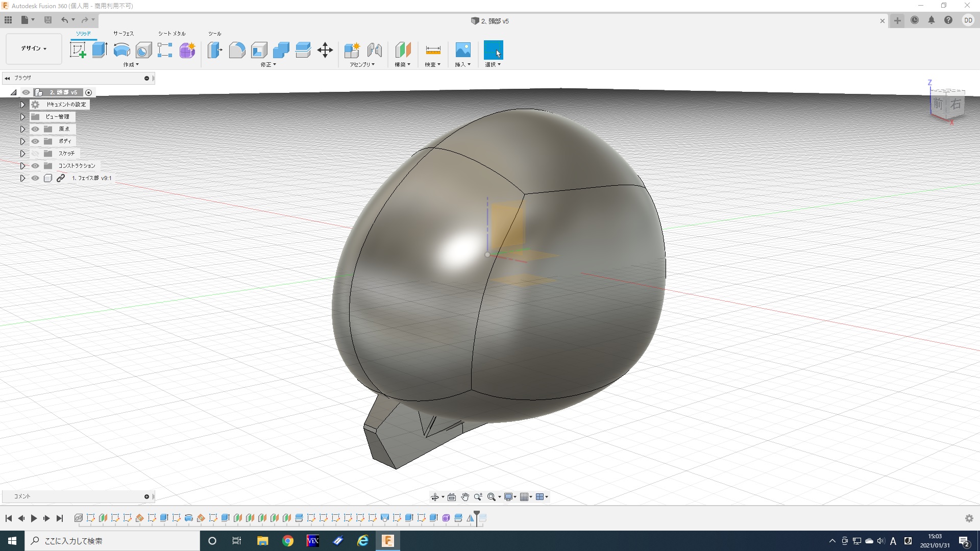Click the Create Sketch tool icon
Image resolution: width=980 pixels, height=551 pixels.
pos(78,50)
